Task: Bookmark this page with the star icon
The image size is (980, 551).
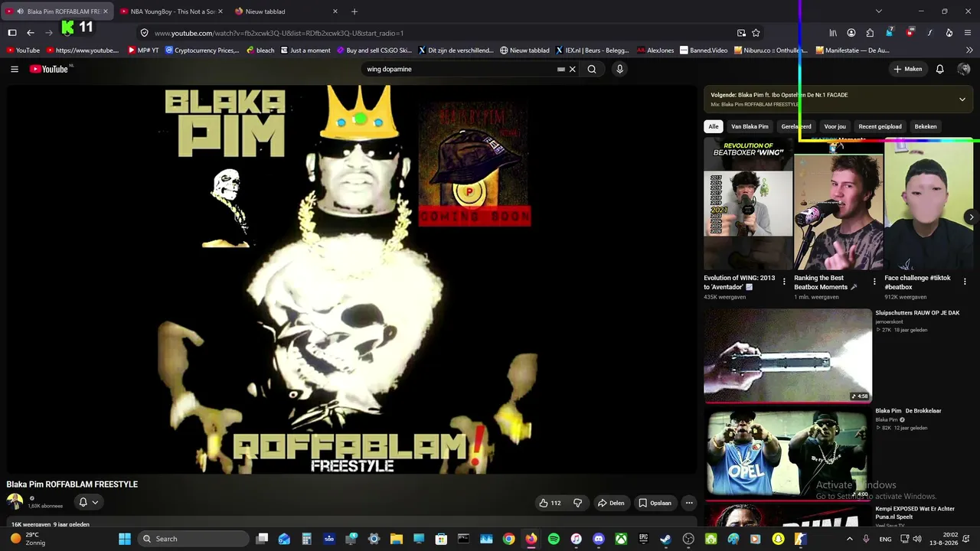Action: click(756, 33)
